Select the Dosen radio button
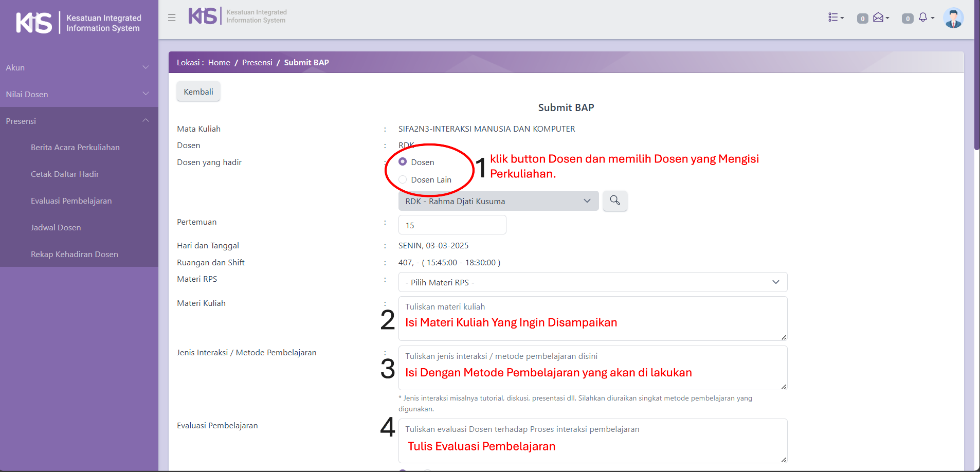Screen dimensions: 980x472 point(403,162)
